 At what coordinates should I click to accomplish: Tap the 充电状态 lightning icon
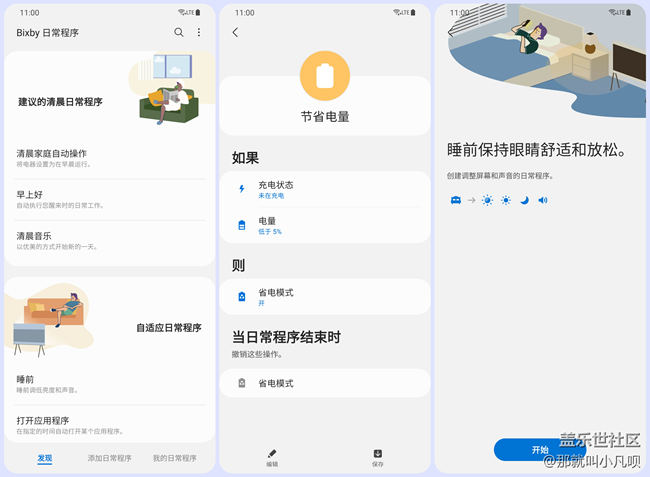[x=241, y=189]
